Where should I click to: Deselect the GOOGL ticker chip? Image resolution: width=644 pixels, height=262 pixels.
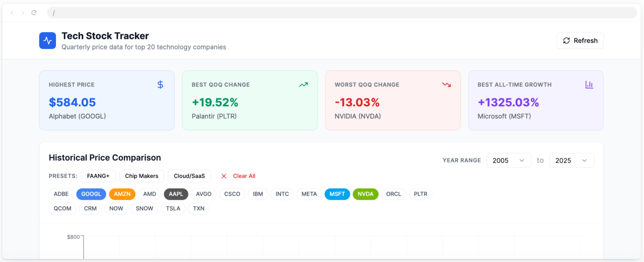coord(91,194)
